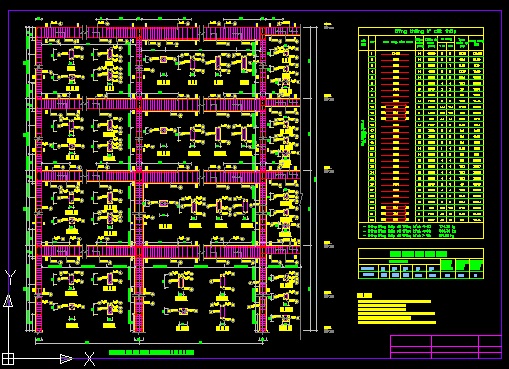Select the magenta title block frame
The height and width of the screenshot is (369, 509).
pyautogui.click(x=446, y=347)
